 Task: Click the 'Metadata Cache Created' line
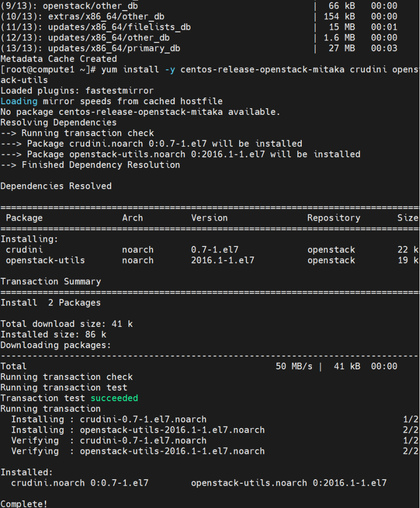pyautogui.click(x=59, y=59)
